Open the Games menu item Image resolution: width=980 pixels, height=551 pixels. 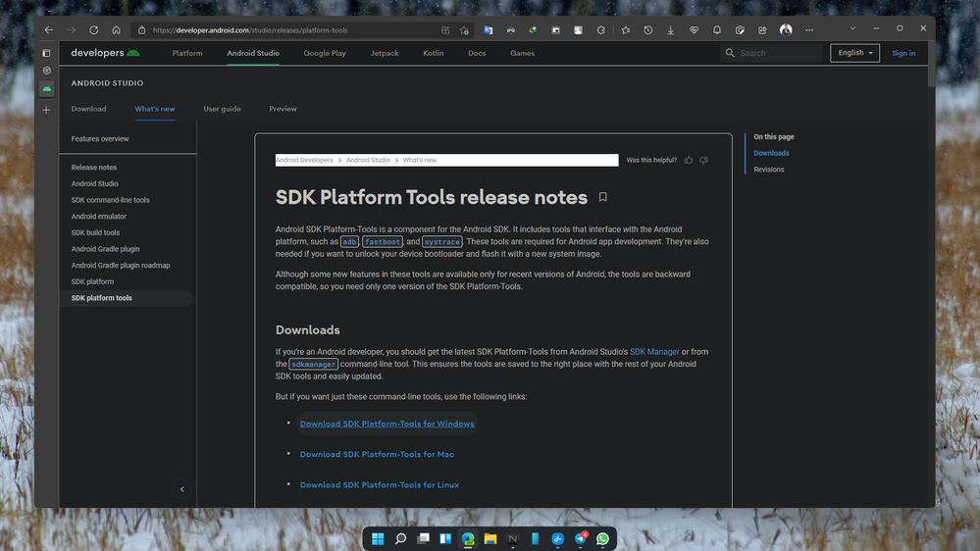pos(522,53)
